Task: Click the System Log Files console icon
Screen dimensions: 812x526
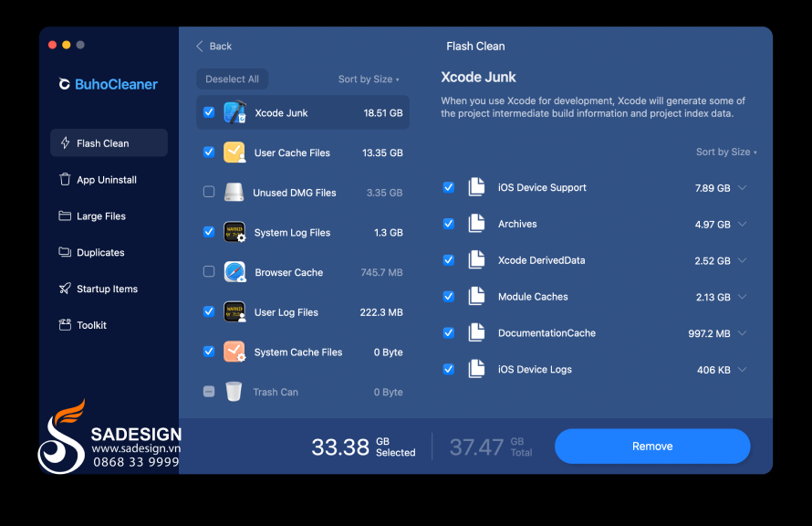Action: click(234, 232)
